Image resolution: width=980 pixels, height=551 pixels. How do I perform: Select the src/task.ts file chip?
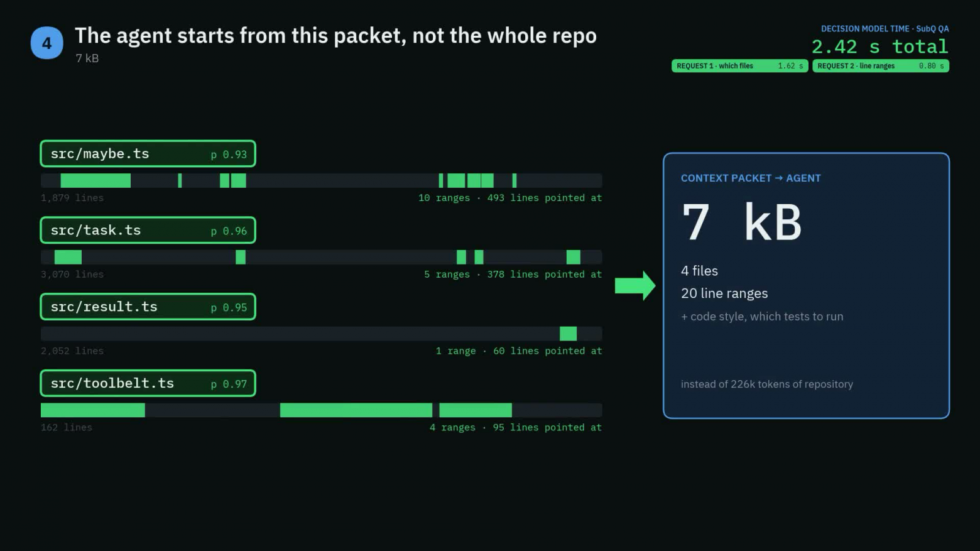coord(148,231)
